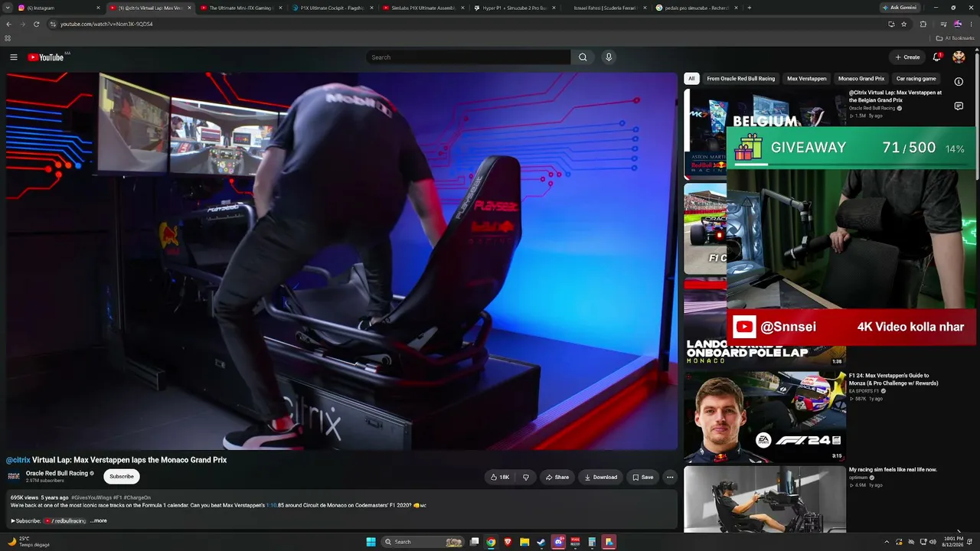
Task: Switch to The Ultimate Mini-ITX Gaming tab
Action: click(240, 8)
